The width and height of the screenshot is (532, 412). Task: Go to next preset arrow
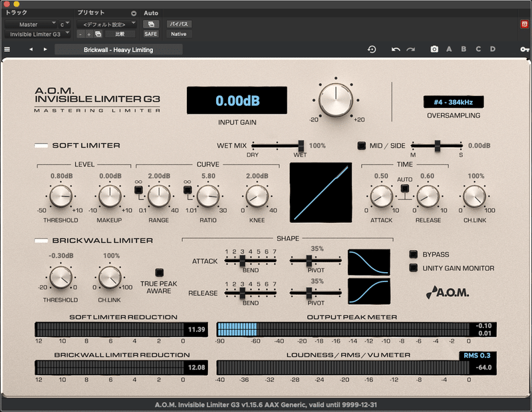pyautogui.click(x=45, y=50)
